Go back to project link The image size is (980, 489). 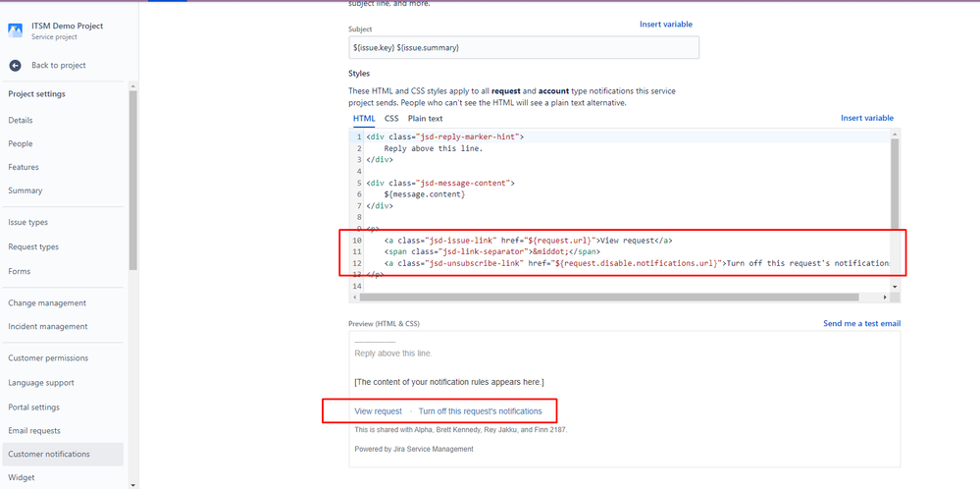coord(59,65)
